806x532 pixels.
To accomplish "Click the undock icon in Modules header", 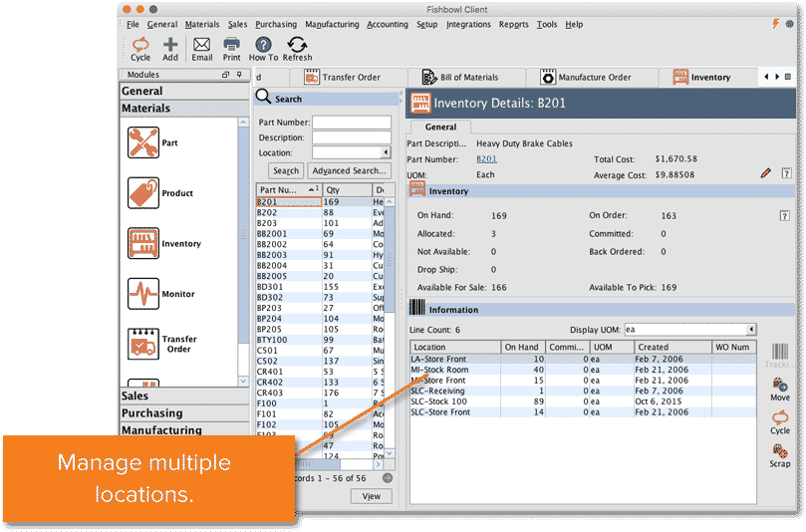I will click(225, 75).
